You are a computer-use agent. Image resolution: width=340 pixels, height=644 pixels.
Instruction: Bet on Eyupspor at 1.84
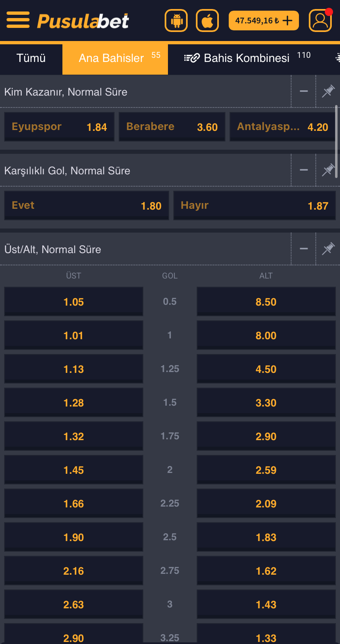click(x=59, y=127)
